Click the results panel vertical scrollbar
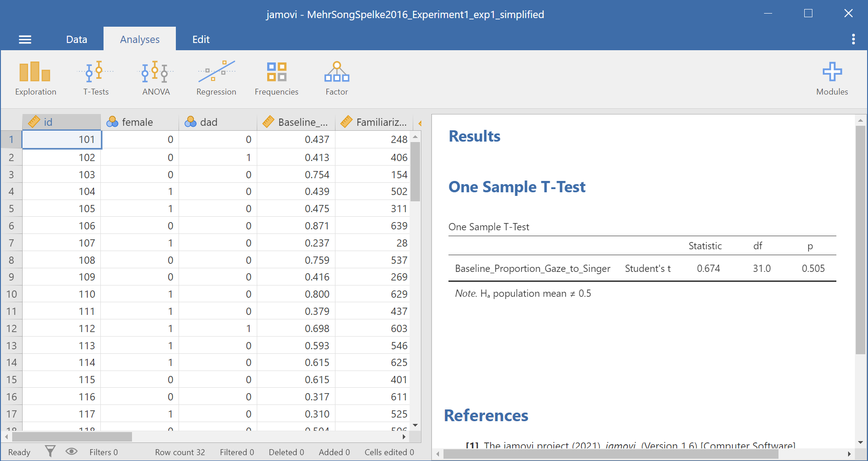Image resolution: width=868 pixels, height=461 pixels. (860, 240)
